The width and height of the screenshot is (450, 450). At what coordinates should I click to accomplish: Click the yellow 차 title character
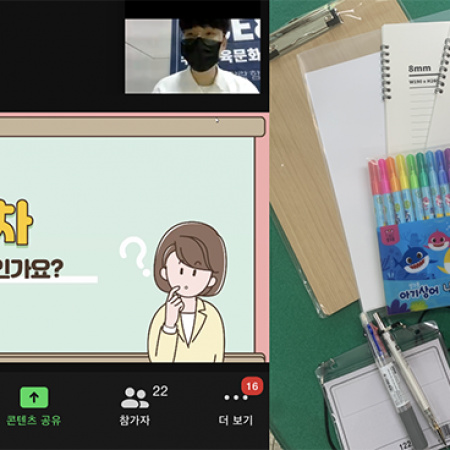[16, 222]
